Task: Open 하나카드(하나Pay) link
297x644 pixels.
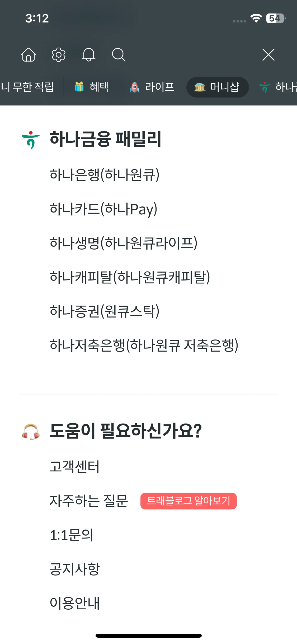Action: 103,209
